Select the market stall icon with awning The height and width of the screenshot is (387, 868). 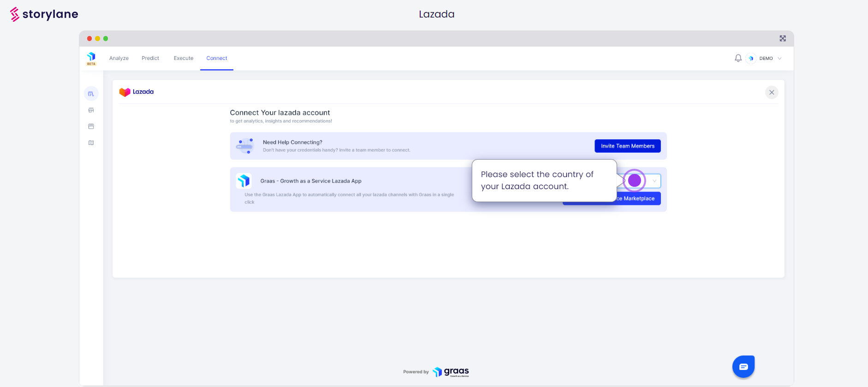click(x=91, y=126)
